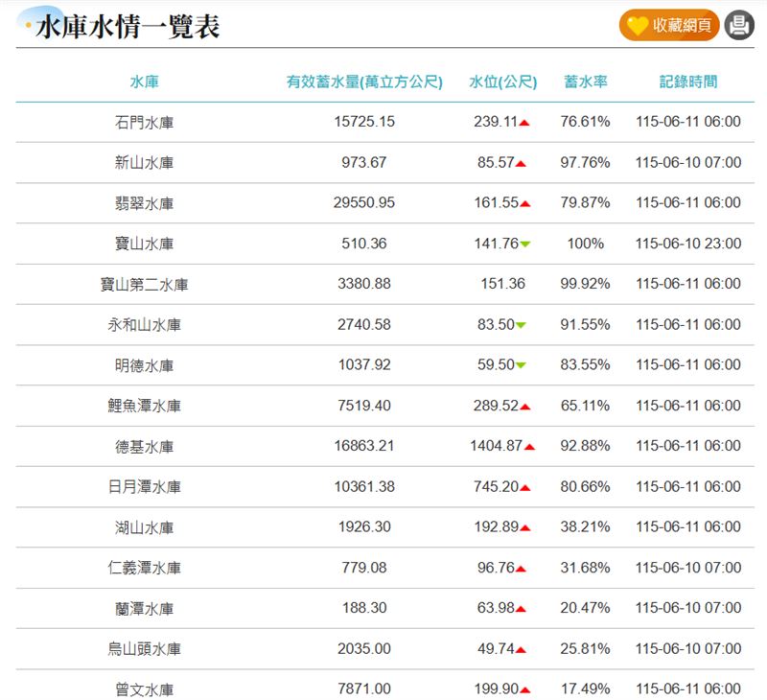767x700 pixels.
Task: Click the 蓄水率 column header
Action: coord(586,82)
